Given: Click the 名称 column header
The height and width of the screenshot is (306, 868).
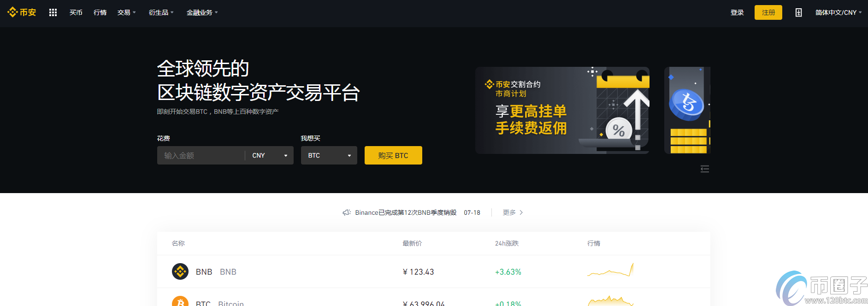Looking at the screenshot, I should [x=178, y=243].
